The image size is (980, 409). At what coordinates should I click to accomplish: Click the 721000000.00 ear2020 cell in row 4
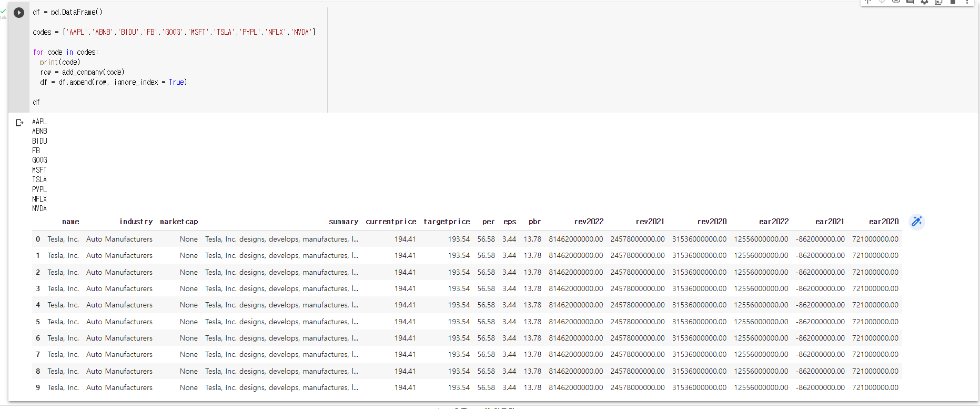[875, 305]
